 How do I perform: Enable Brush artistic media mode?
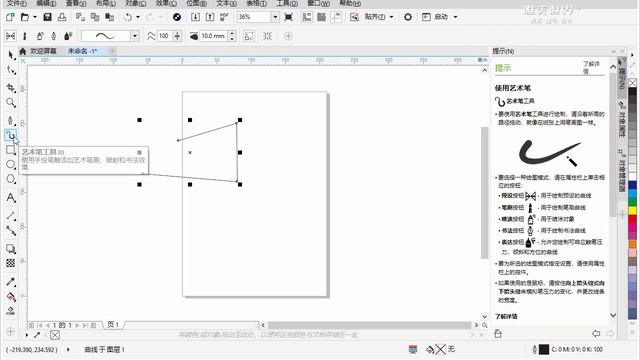click(25, 36)
